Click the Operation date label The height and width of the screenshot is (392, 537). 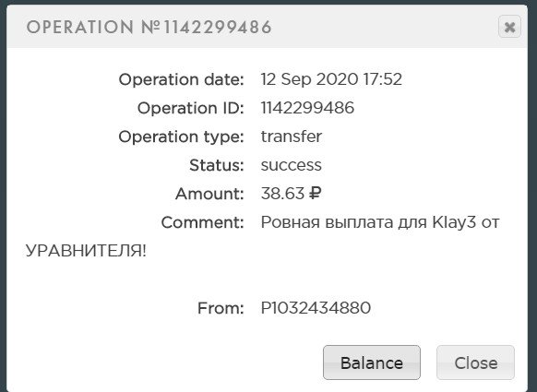point(181,79)
